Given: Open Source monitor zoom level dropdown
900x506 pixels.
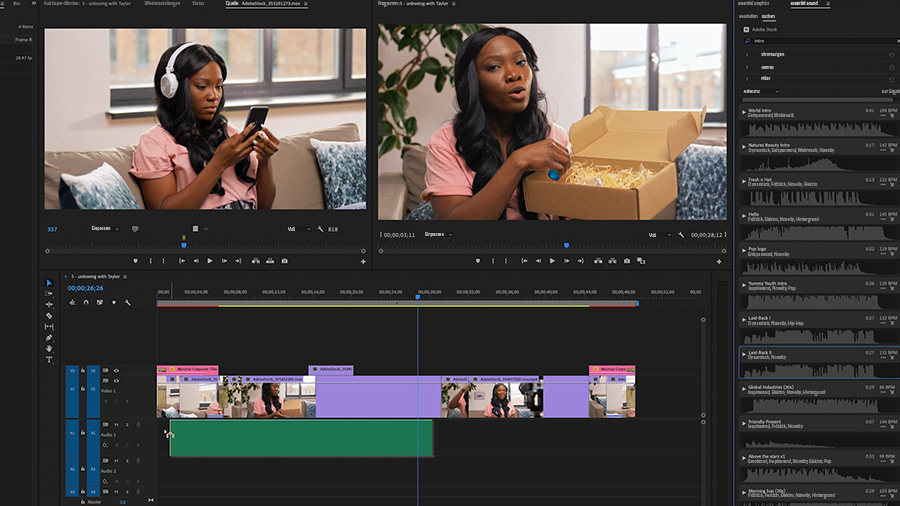Looking at the screenshot, I should [x=105, y=228].
